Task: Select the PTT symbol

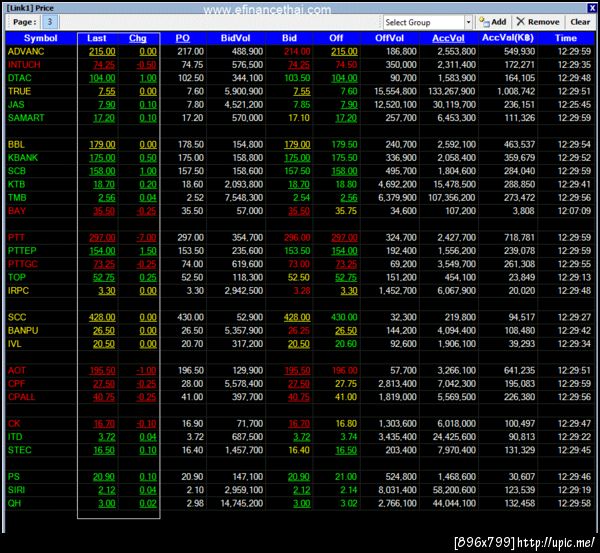Action: [x=16, y=238]
